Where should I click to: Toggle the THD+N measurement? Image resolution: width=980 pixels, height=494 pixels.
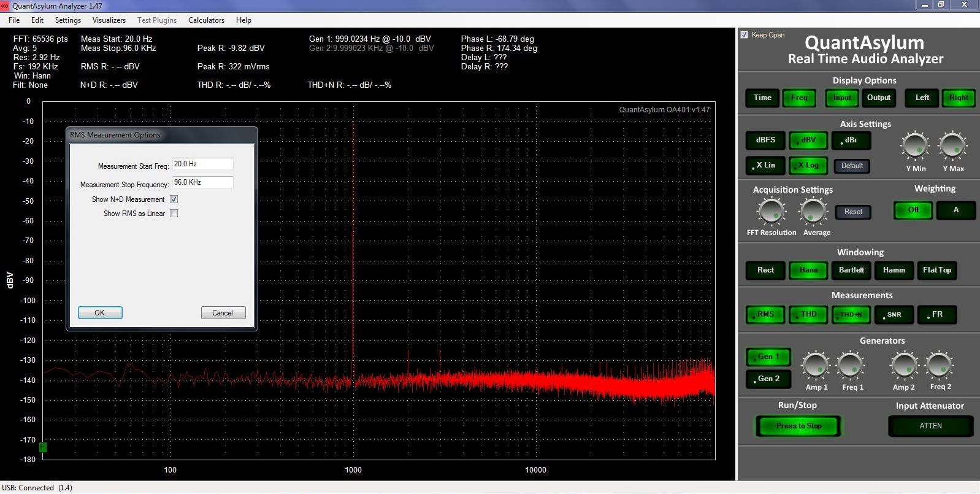point(851,315)
